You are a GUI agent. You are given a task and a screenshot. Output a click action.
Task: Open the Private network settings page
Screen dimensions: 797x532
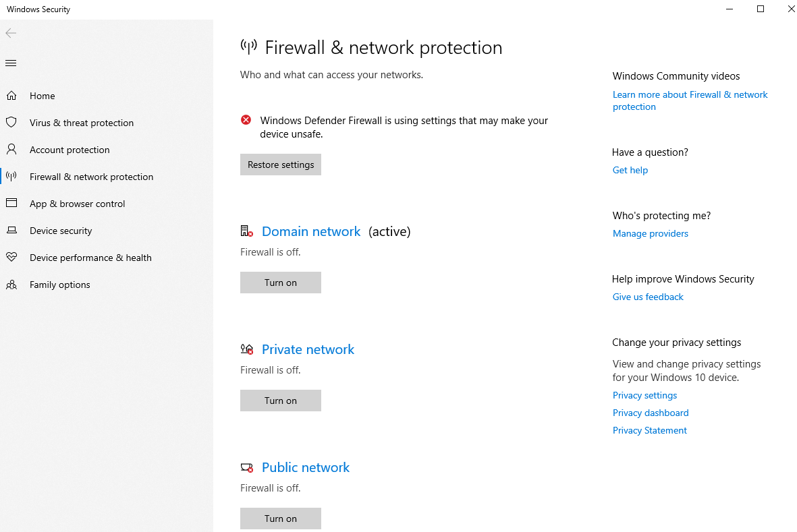308,349
